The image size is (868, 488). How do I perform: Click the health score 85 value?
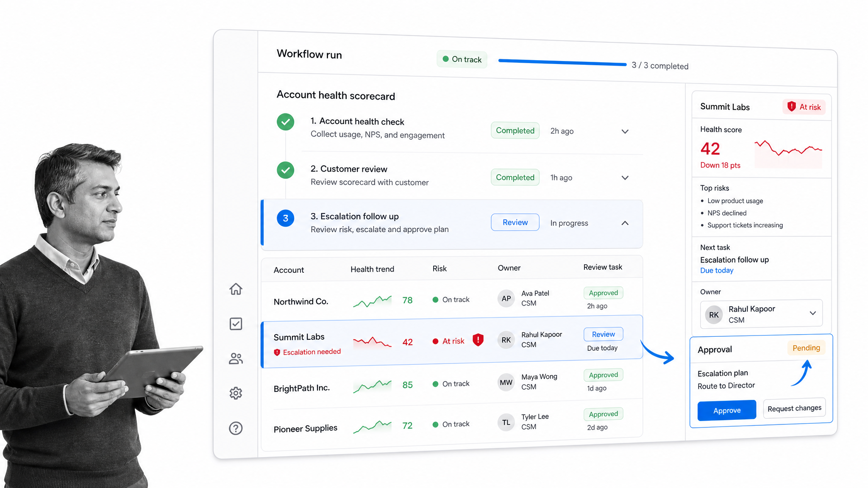click(x=407, y=385)
